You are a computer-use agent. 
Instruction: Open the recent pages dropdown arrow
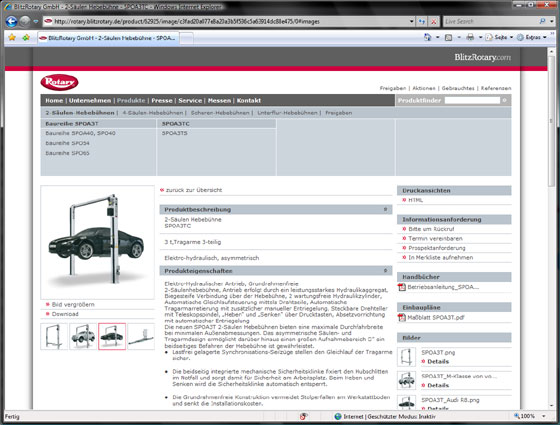[x=36, y=21]
